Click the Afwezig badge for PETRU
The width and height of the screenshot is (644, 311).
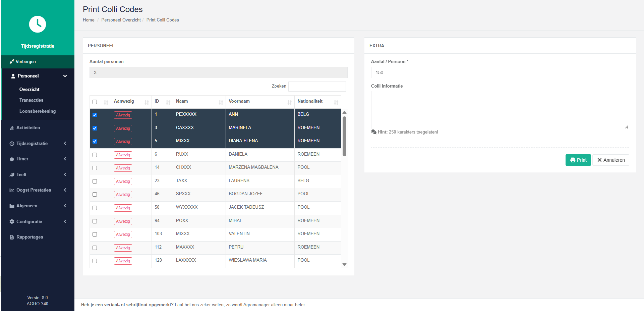(x=123, y=248)
